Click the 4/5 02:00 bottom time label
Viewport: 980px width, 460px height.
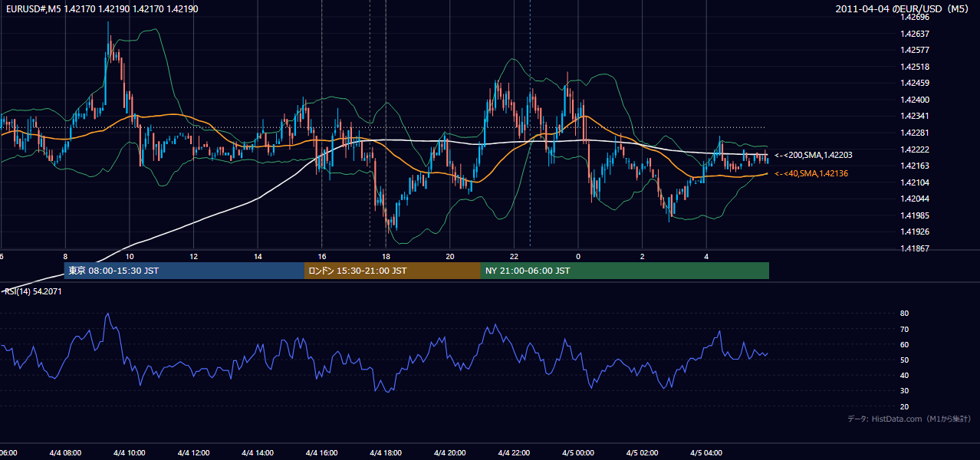coord(643,453)
